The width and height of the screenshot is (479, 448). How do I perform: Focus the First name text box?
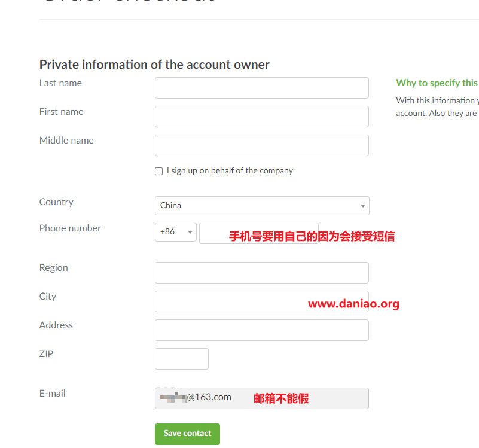coord(262,117)
